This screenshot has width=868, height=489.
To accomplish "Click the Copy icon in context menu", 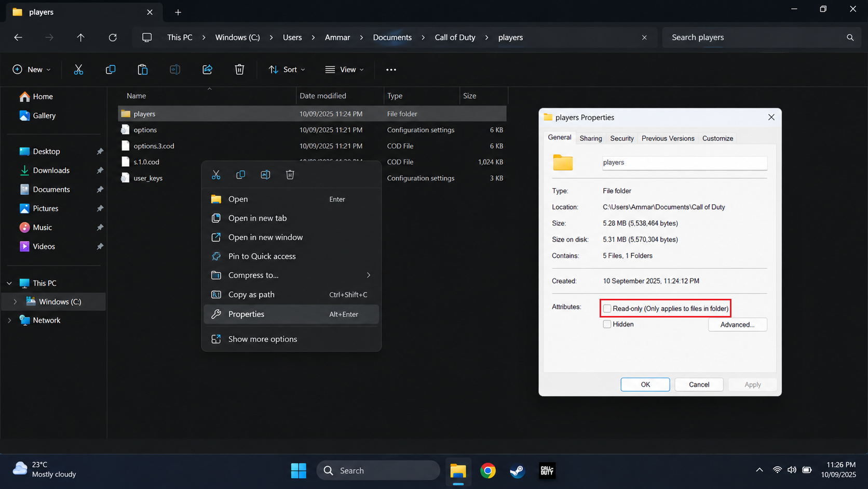I will coord(240,175).
